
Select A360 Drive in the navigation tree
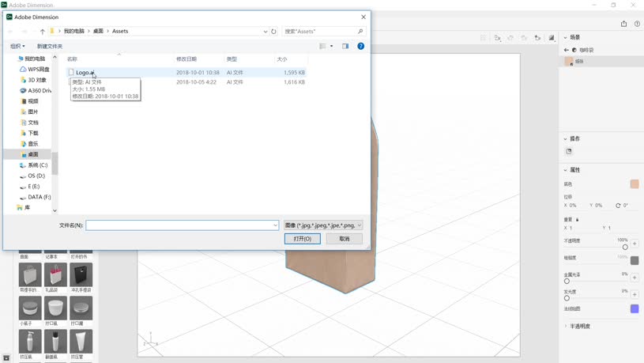coord(36,91)
